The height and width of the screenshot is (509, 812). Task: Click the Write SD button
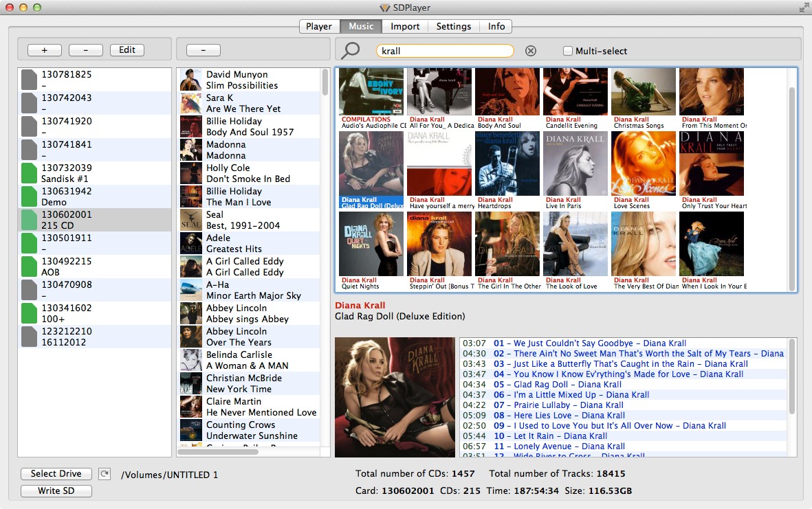click(x=56, y=491)
